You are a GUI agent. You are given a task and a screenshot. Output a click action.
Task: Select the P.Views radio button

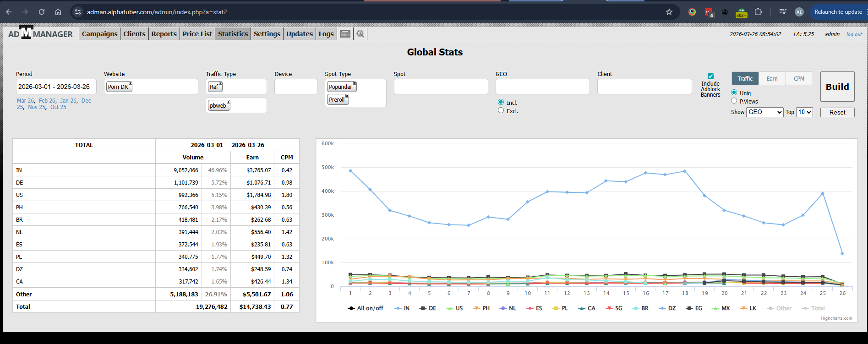pos(734,101)
